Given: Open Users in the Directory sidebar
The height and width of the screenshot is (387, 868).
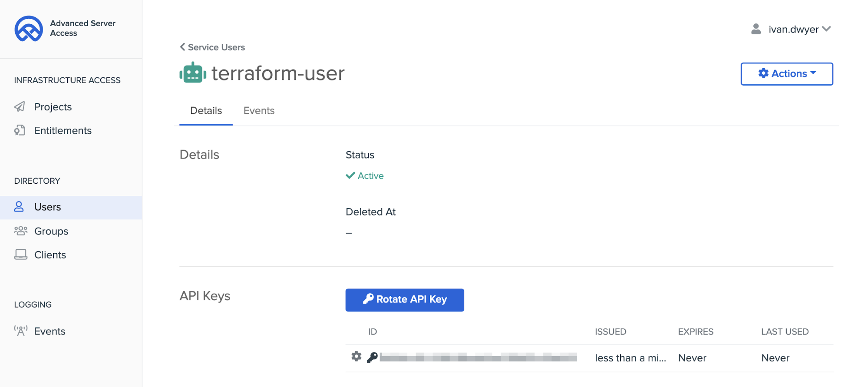Looking at the screenshot, I should (48, 207).
